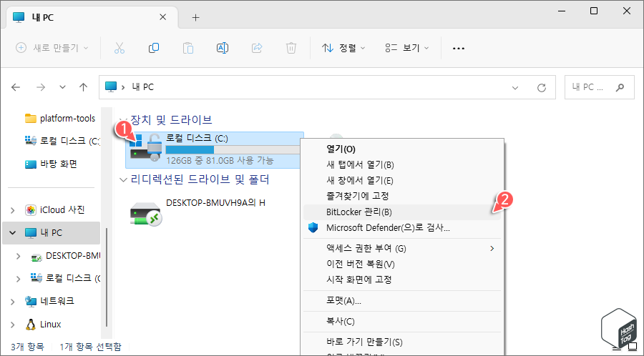The image size is (644, 356).
Task: Go up one folder level arrow
Action: point(84,87)
